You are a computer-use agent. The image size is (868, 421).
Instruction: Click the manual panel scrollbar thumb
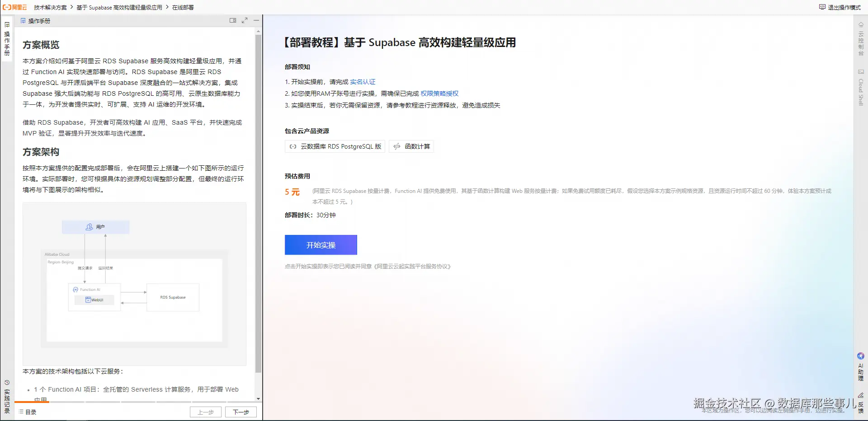pos(258,203)
